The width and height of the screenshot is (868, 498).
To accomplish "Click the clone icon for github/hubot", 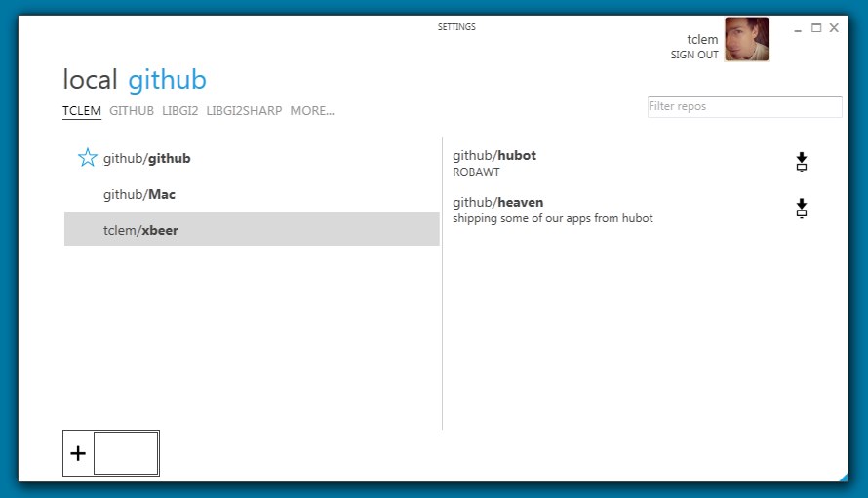I will 802,163.
